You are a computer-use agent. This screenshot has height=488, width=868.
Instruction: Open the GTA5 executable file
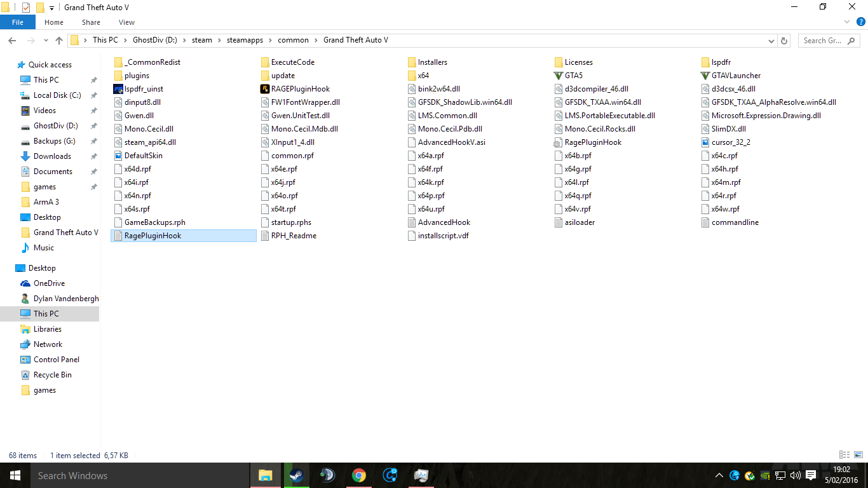pyautogui.click(x=569, y=76)
